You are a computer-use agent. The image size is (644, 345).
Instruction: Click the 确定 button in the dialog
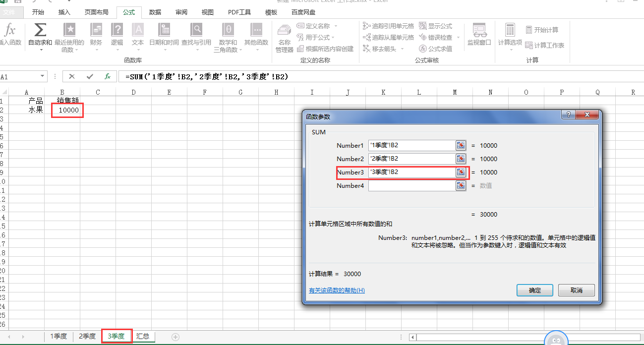tap(535, 290)
